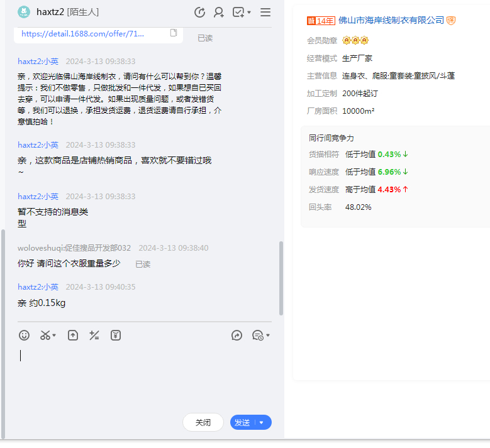Click the upload file icon

pos(73,336)
